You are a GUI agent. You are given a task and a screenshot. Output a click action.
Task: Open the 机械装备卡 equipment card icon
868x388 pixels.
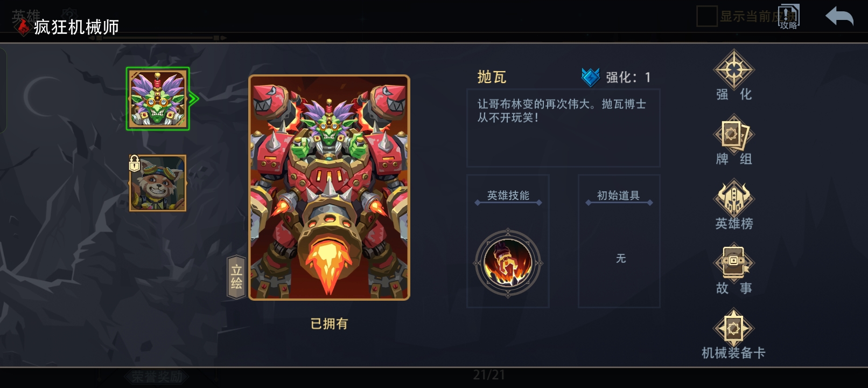coord(733,328)
